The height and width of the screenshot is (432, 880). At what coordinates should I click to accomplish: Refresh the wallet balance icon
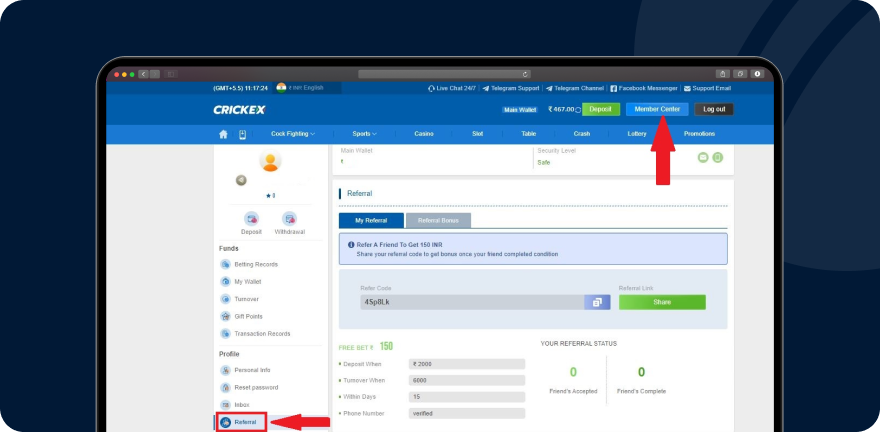pyautogui.click(x=578, y=110)
